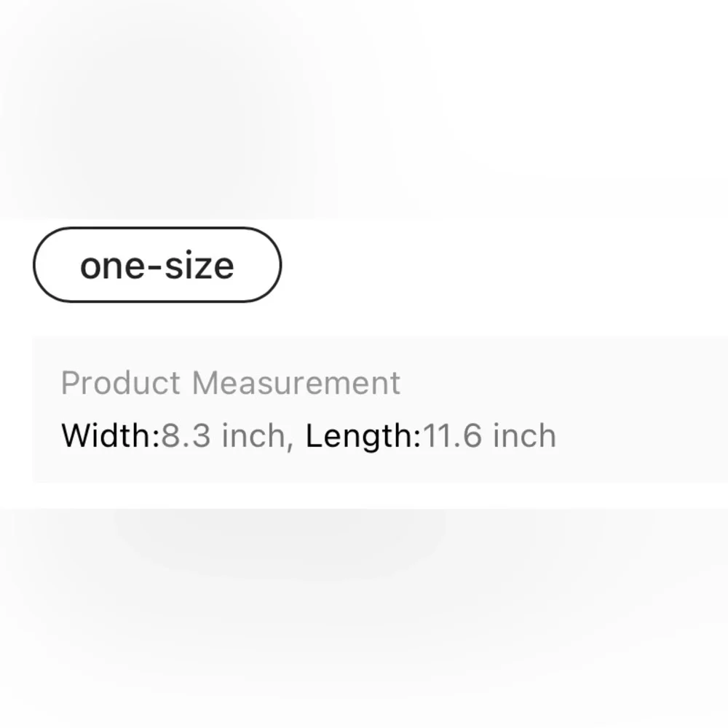The width and height of the screenshot is (728, 728).
Task: Click the word size inside the pill button
Action: (199, 265)
